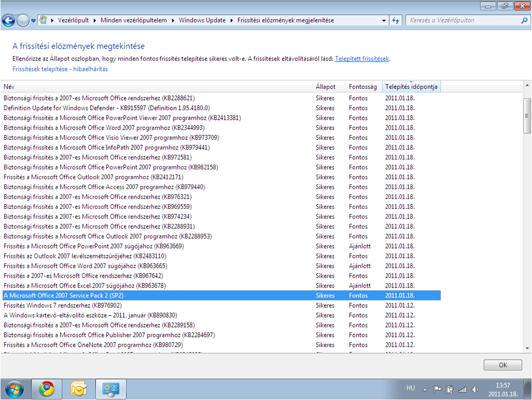Screen dimensions: 532x400
Task: Select the KB2288931 security update row
Action: [222, 226]
